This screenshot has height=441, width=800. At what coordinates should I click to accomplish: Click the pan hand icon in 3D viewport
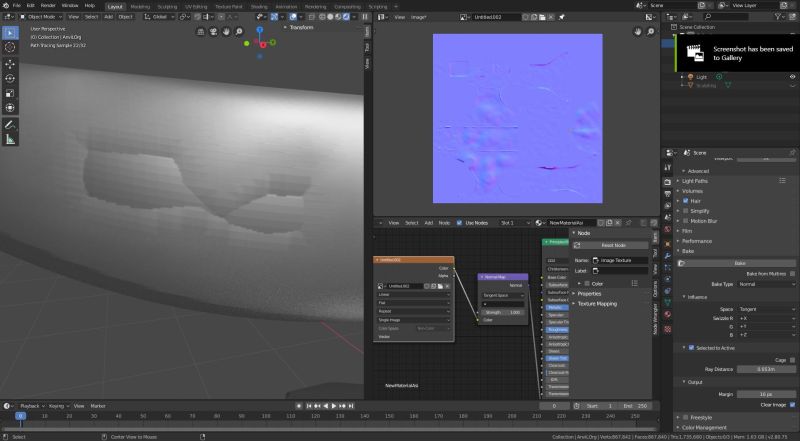point(226,32)
